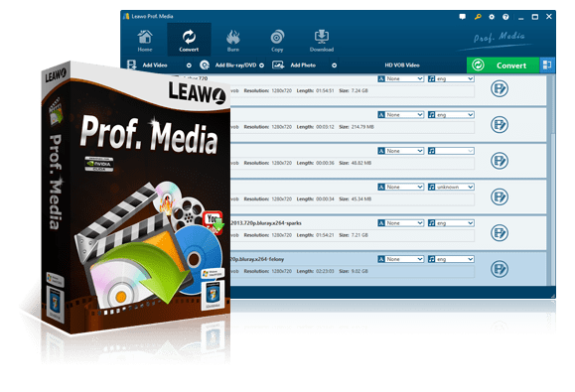
Task: Open the Download tab
Action: tap(322, 41)
